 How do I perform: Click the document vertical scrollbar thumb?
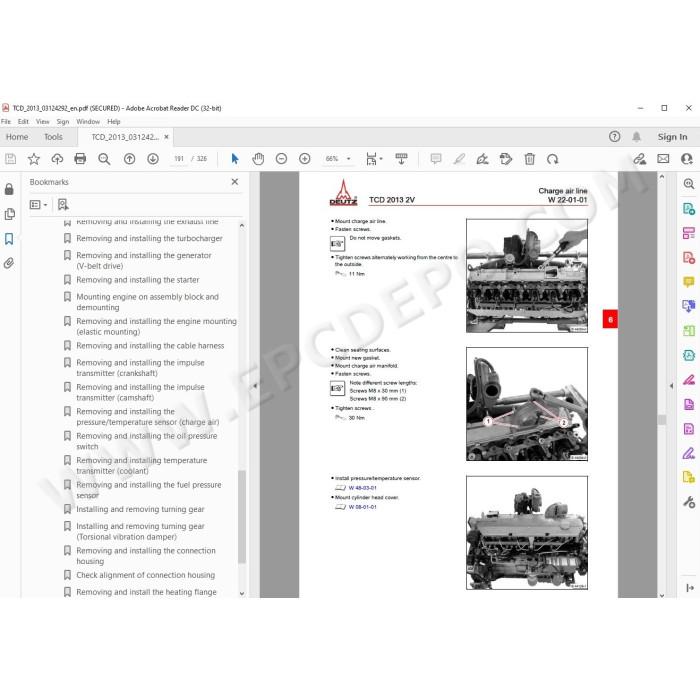point(662,420)
